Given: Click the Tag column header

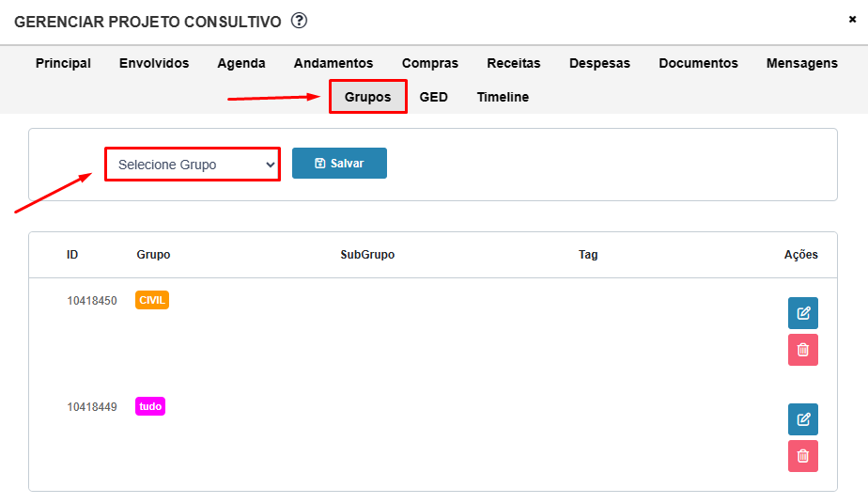Looking at the screenshot, I should click(x=588, y=255).
